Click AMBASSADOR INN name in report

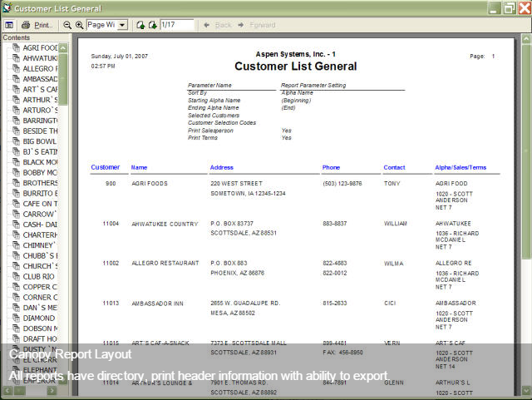pos(157,304)
